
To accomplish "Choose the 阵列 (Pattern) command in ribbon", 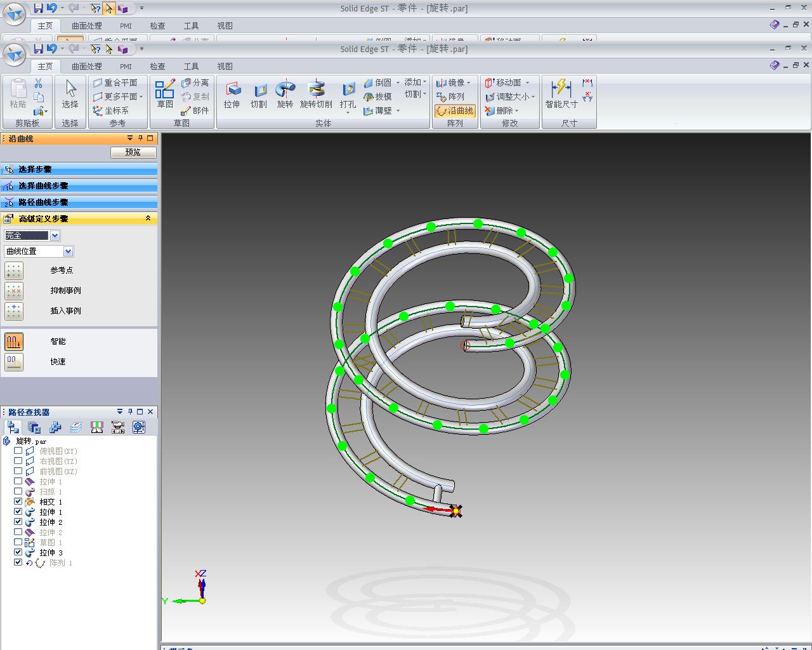I will click(451, 96).
